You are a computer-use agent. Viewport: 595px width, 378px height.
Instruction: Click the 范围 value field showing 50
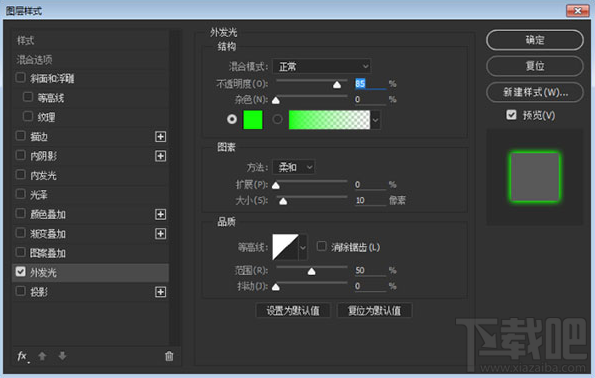[370, 270]
